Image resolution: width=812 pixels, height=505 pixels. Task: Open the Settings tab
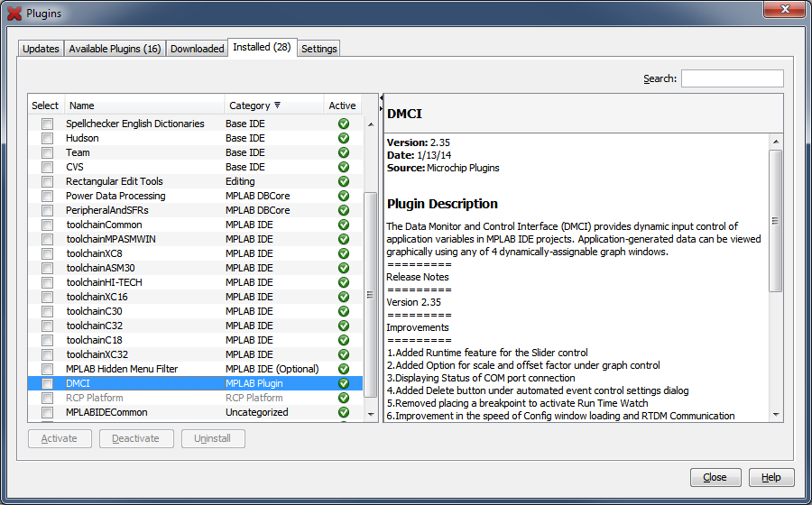point(319,49)
